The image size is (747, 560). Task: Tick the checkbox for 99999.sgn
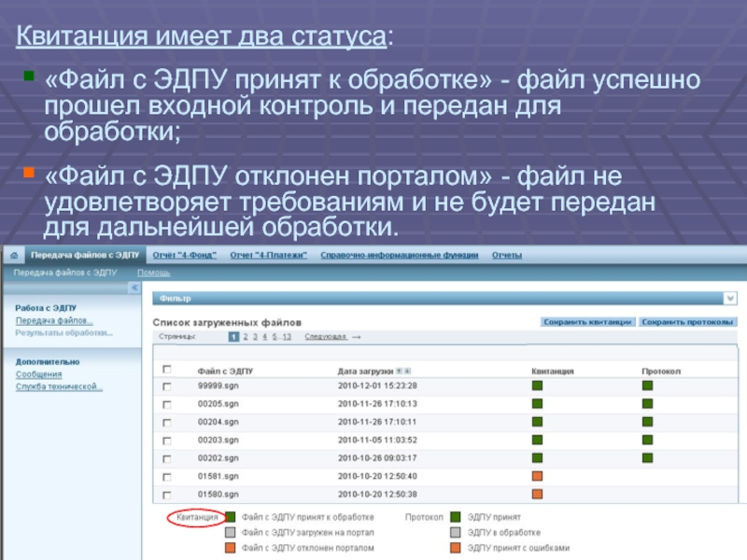click(x=167, y=386)
